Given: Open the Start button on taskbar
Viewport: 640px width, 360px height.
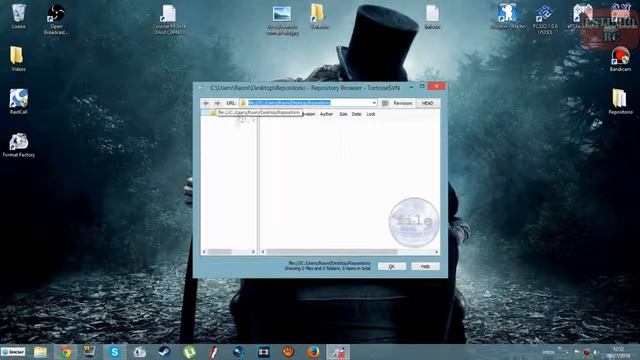Looking at the screenshot, I should coord(13,352).
